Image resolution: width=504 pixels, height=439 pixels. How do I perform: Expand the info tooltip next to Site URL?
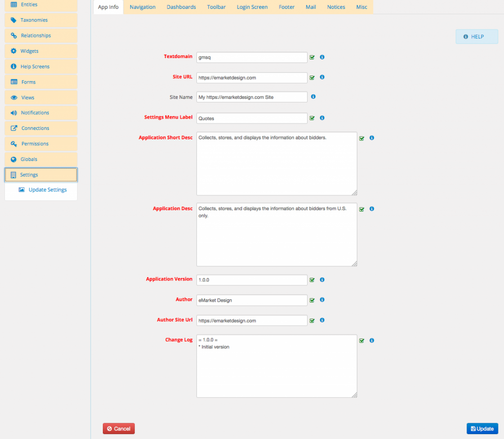click(322, 77)
